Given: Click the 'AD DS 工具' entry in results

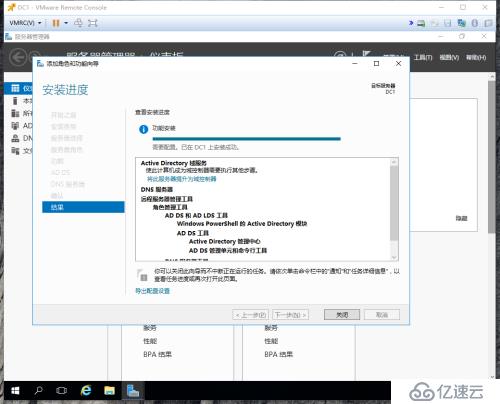Looking at the screenshot, I should (x=193, y=233).
